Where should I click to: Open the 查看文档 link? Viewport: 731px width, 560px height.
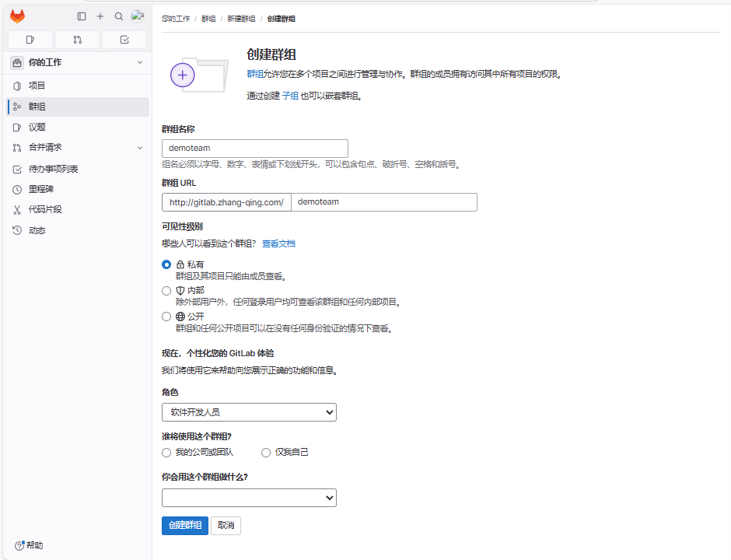click(278, 243)
